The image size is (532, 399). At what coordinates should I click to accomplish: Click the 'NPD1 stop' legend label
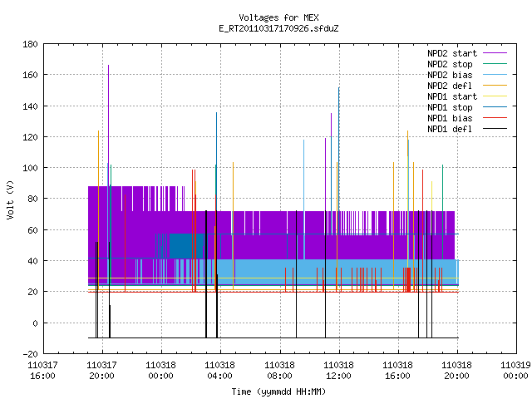pos(450,107)
